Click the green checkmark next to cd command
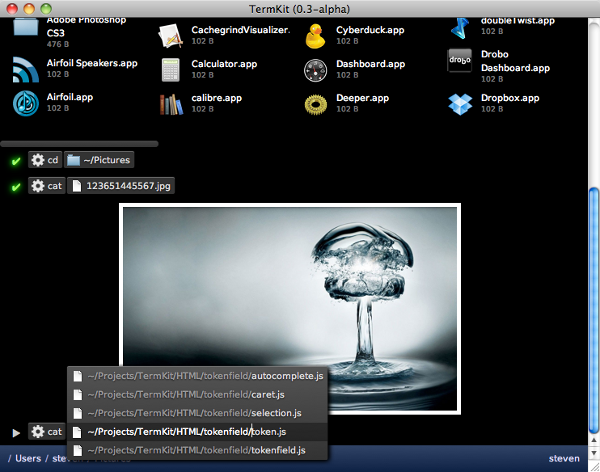 pyautogui.click(x=16, y=161)
